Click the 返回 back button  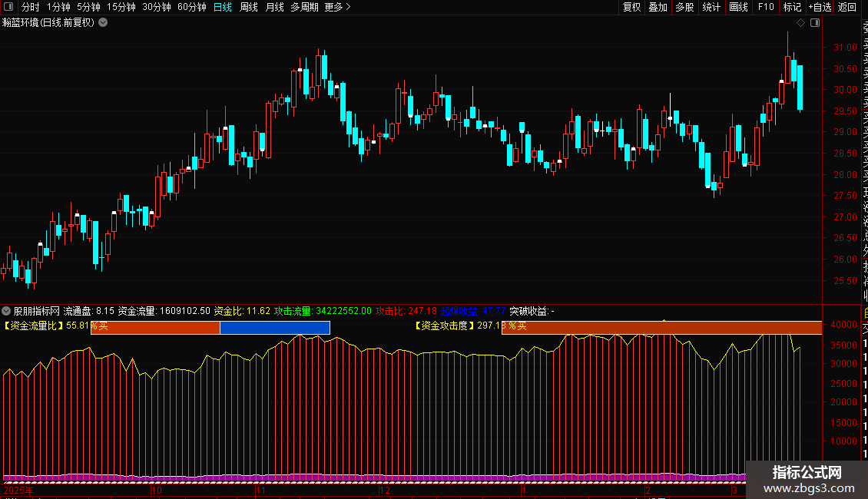click(847, 7)
